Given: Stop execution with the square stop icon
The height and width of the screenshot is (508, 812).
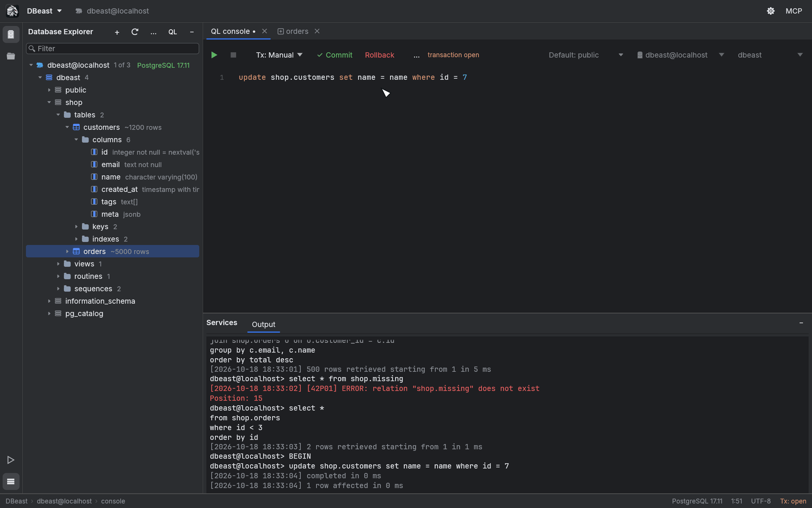Looking at the screenshot, I should tap(233, 55).
